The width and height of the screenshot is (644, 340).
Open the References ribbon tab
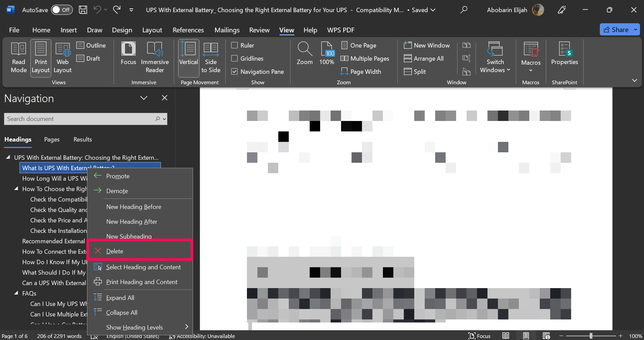tap(188, 30)
